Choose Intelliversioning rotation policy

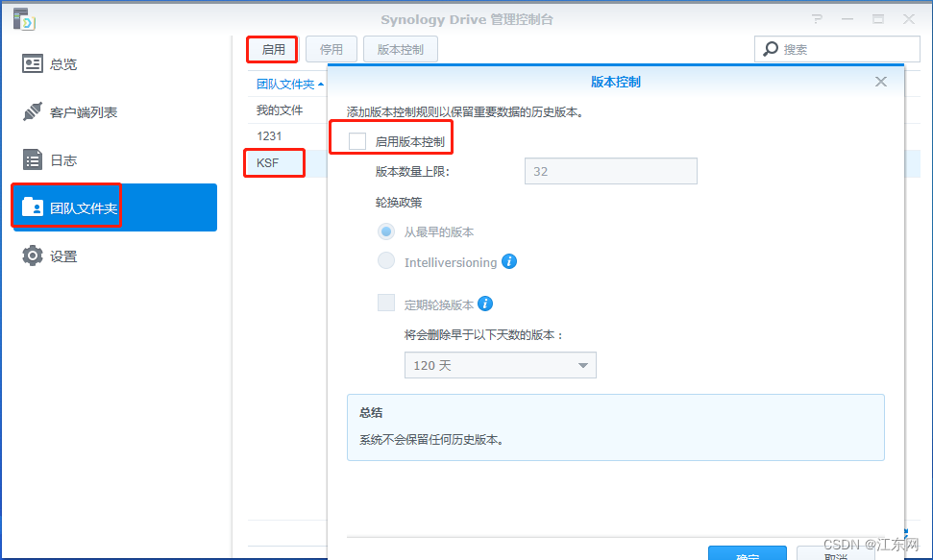(x=385, y=260)
